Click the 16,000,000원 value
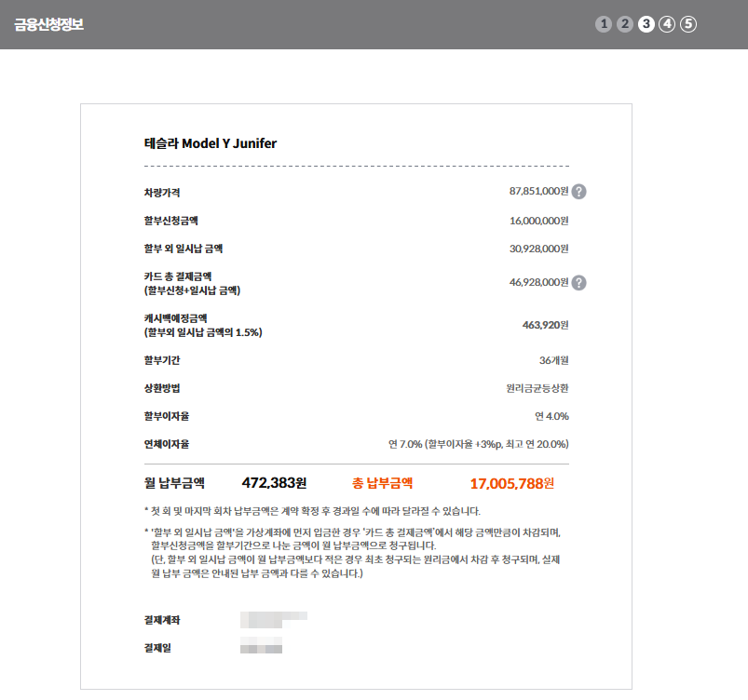The image size is (748, 700). point(539,221)
